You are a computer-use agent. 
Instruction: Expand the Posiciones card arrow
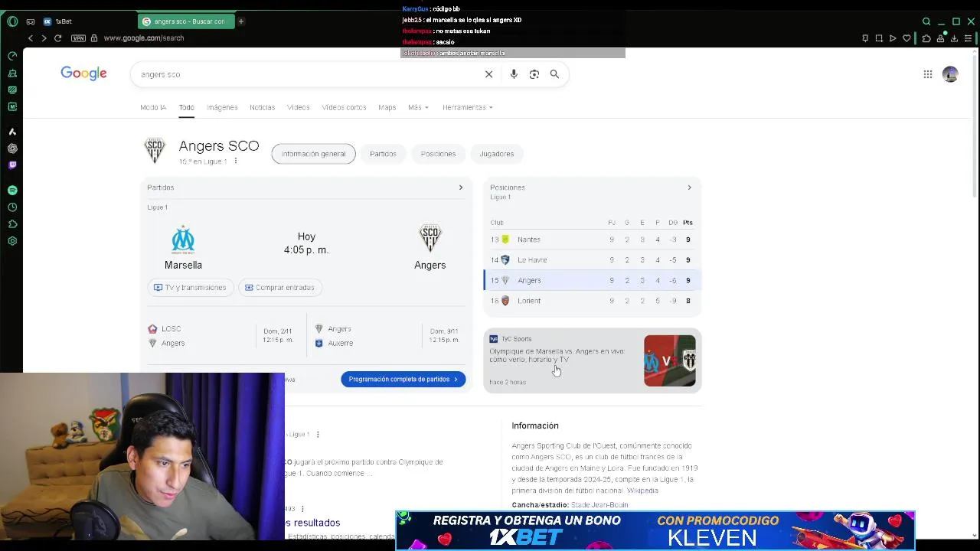click(x=689, y=187)
